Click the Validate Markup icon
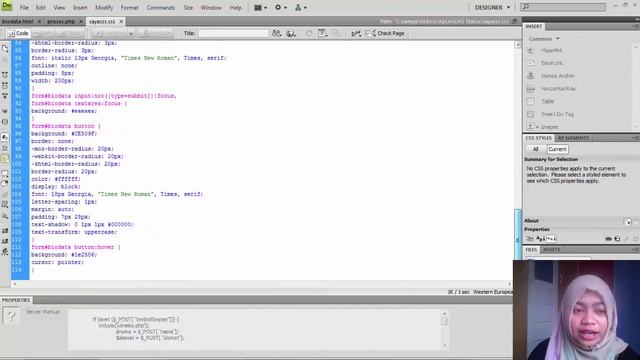Viewport: 640px width, 360px height. coord(356,33)
